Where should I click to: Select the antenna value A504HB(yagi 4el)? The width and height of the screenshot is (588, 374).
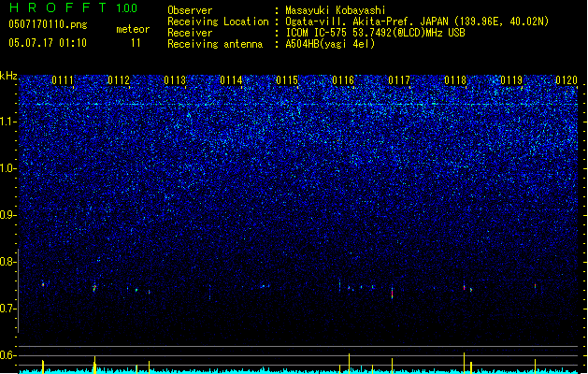[x=330, y=44]
